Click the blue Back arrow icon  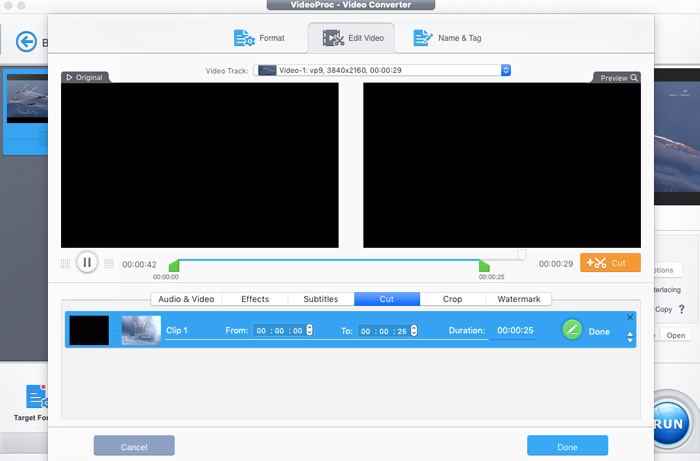(26, 41)
